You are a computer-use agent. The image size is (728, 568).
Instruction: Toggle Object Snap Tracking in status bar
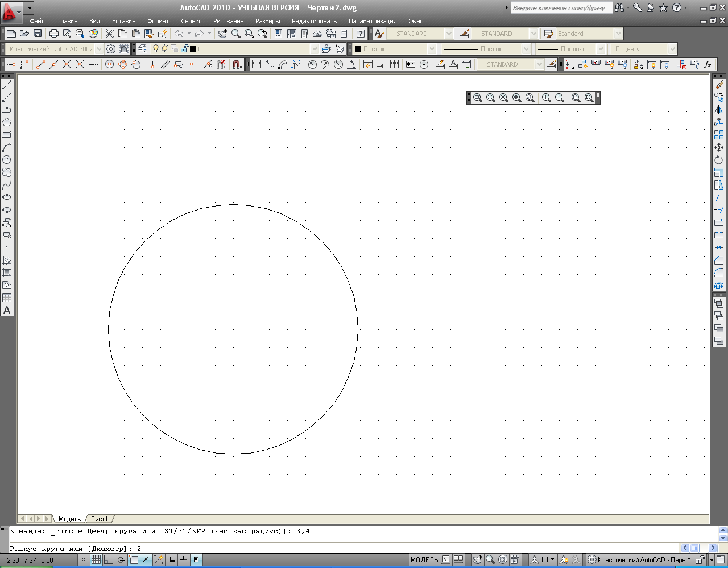click(x=146, y=560)
